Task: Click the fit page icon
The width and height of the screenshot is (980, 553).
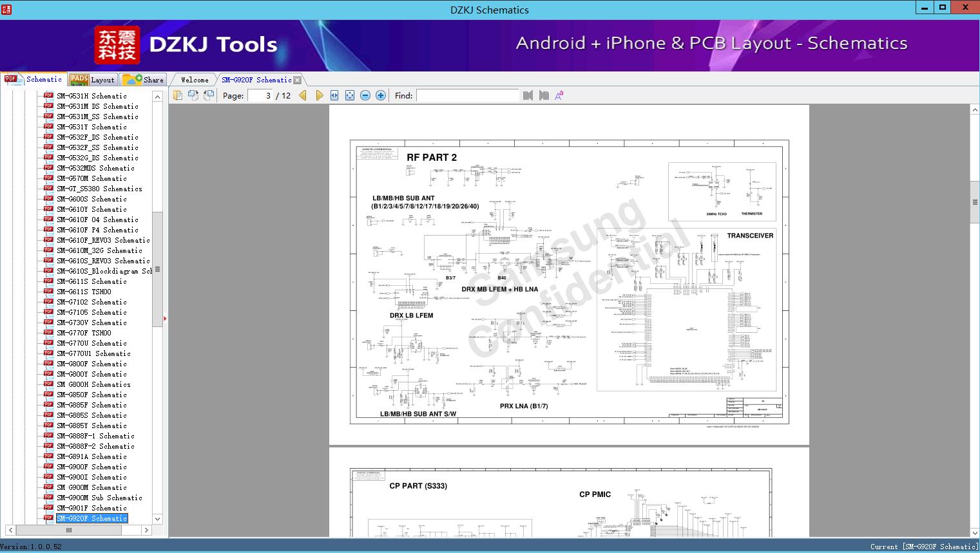Action: [x=350, y=95]
